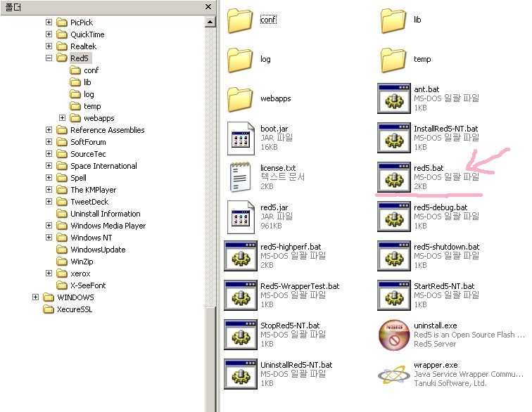Select the StopRed5-NT.bat file icon
This screenshot has height=412, width=532.
click(x=241, y=335)
